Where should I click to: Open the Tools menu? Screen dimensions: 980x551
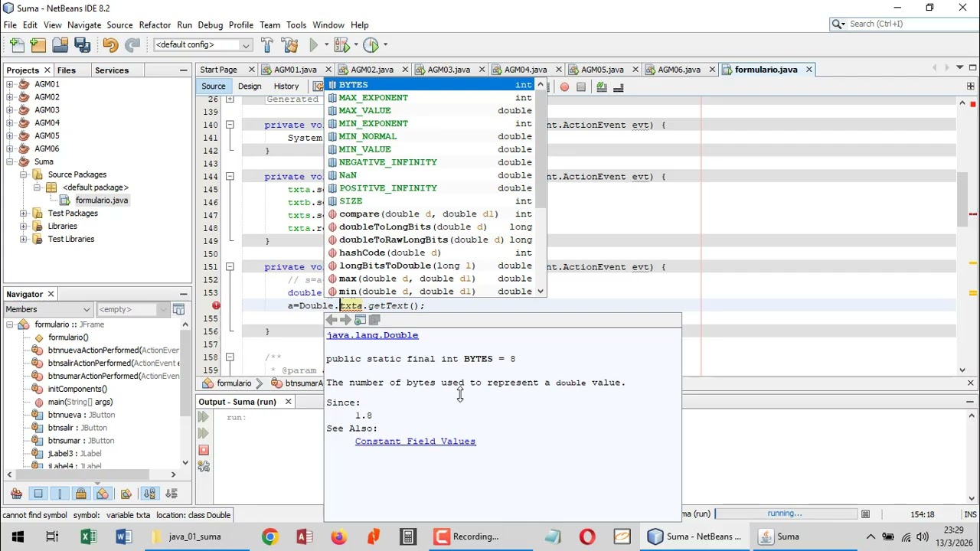tap(296, 24)
